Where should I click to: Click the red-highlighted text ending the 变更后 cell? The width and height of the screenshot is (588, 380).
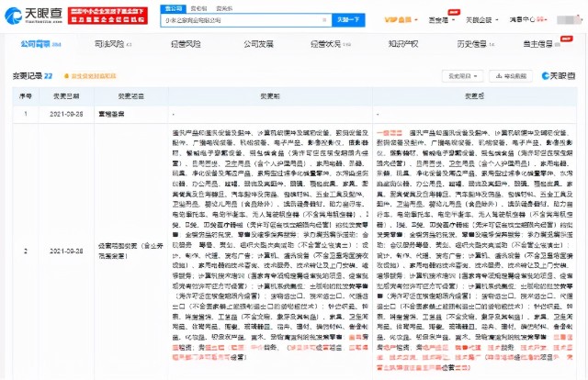pyautogui.click(x=474, y=352)
